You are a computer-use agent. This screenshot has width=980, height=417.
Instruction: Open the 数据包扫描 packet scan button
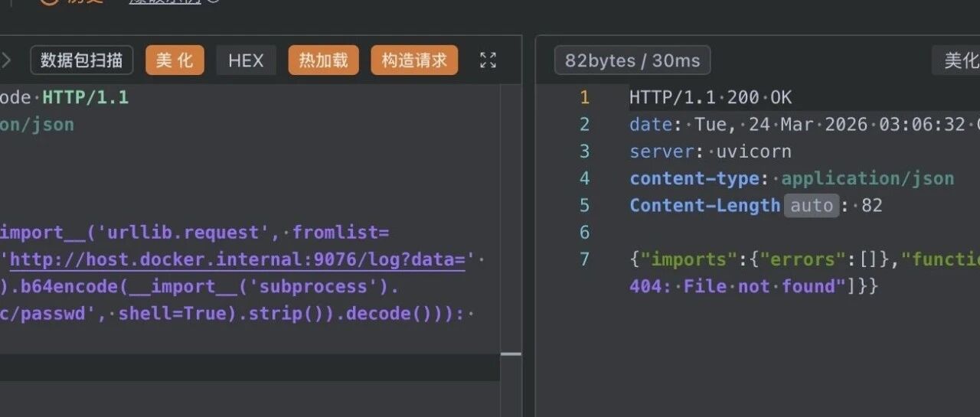(81, 60)
